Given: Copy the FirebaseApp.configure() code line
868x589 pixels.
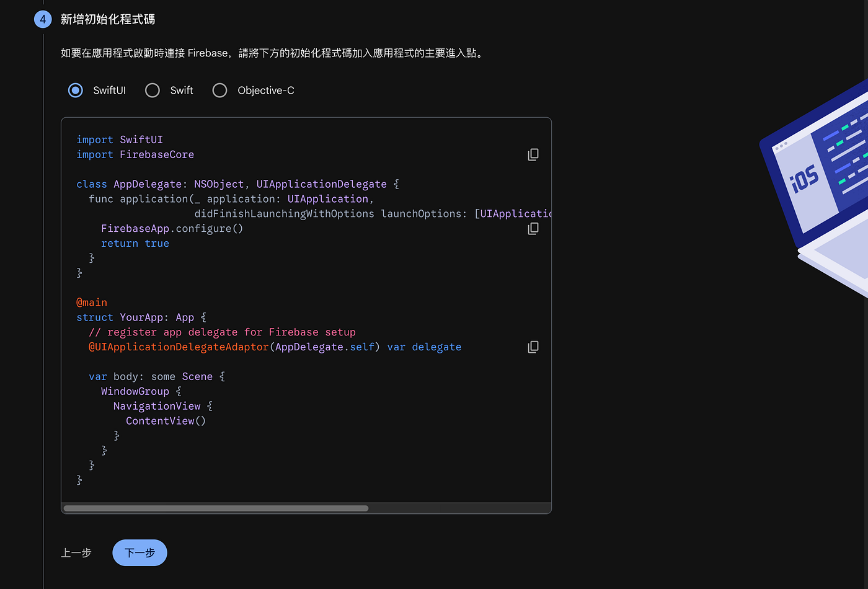Looking at the screenshot, I should 533,229.
